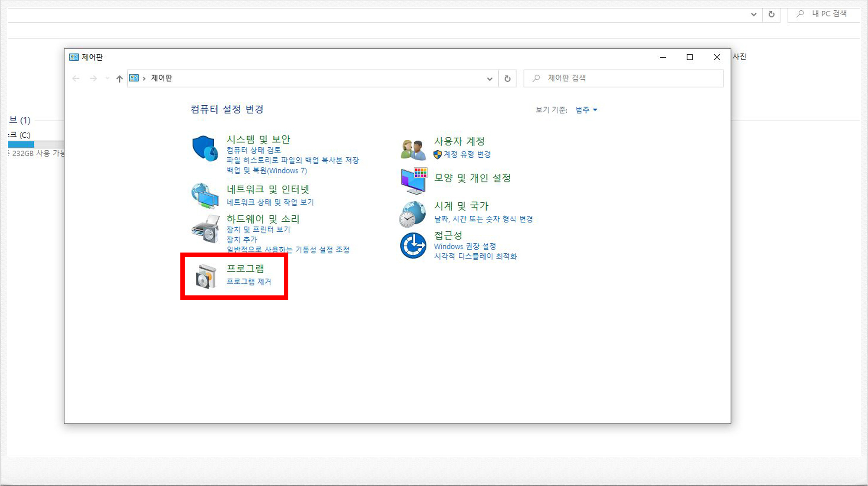Open the recent locations dropdown arrow
The width and height of the screenshot is (868, 486).
click(x=107, y=78)
